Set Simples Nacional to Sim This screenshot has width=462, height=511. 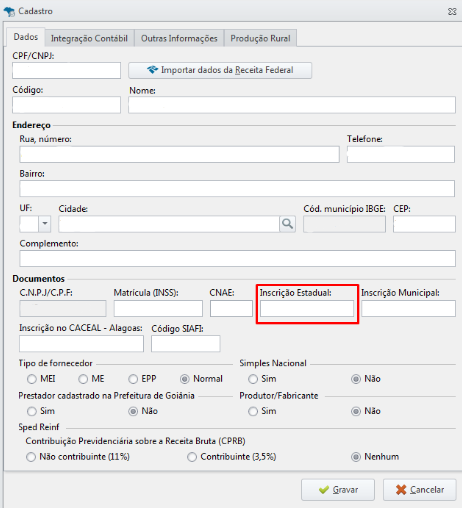point(253,379)
